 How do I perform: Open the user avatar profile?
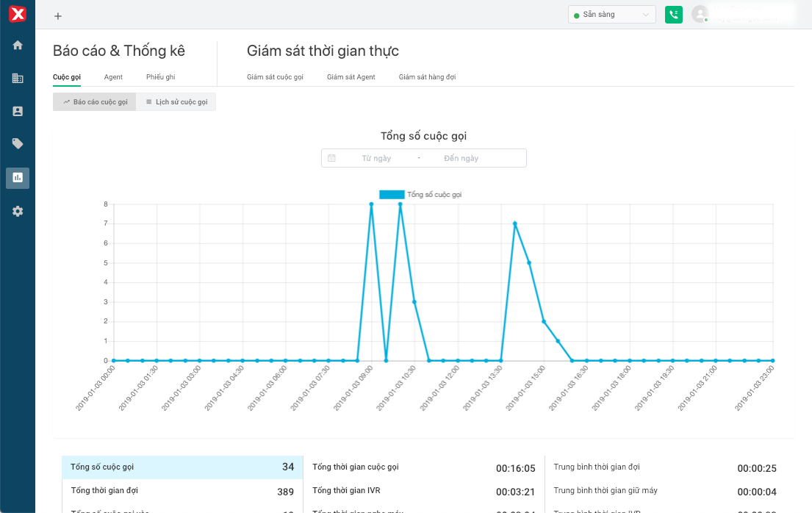(700, 14)
